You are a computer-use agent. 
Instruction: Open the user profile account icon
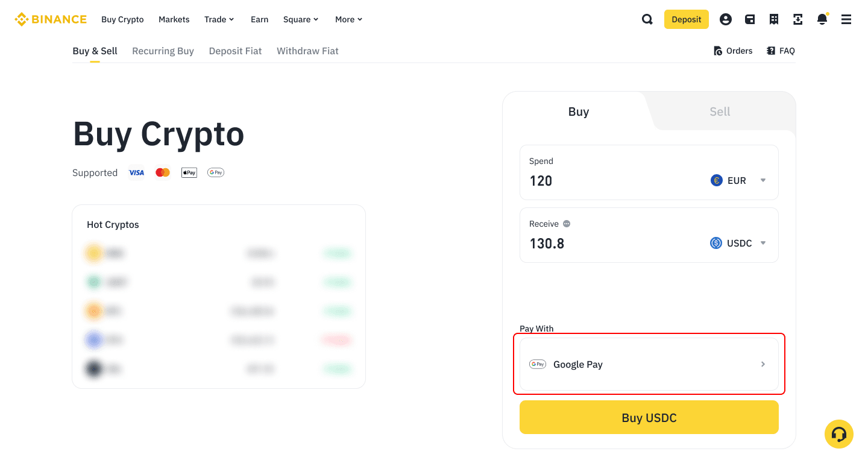point(726,19)
